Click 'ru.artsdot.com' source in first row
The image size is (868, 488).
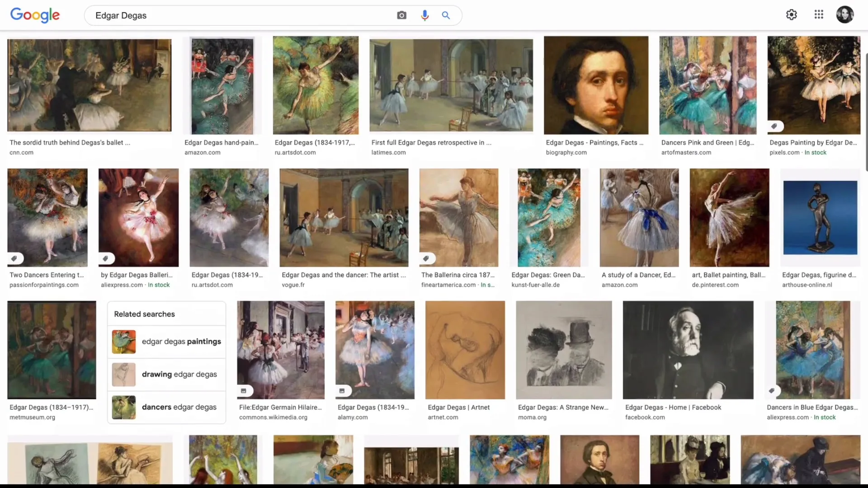[295, 152]
